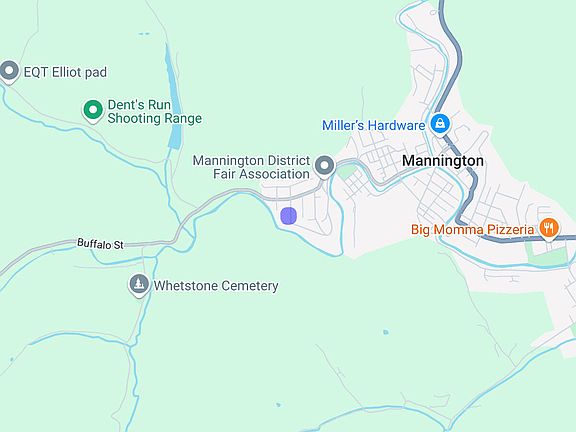Select the purple rounded square marker
576x432 pixels.
click(x=289, y=216)
